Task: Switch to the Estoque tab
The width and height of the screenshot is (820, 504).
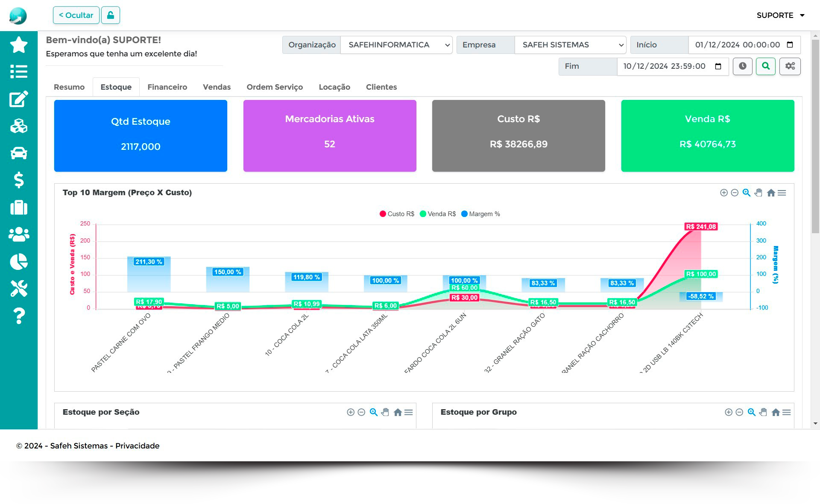Action: 116,87
